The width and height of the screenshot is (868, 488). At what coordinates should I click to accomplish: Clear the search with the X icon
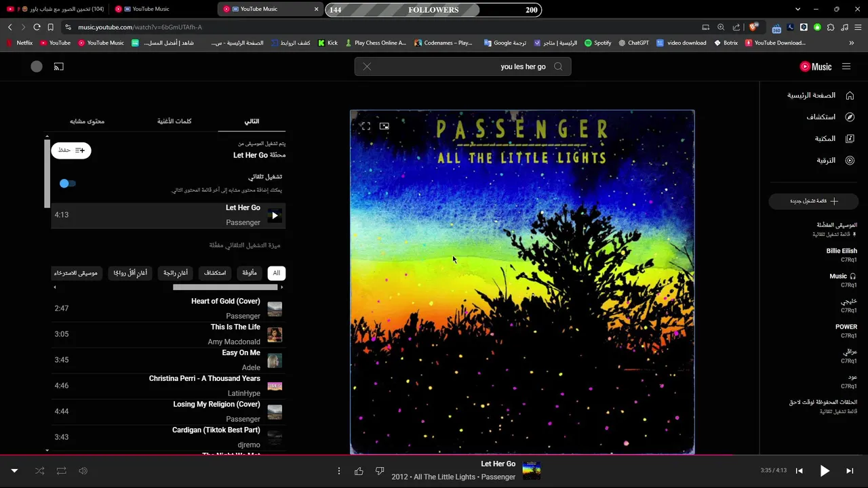tap(367, 66)
